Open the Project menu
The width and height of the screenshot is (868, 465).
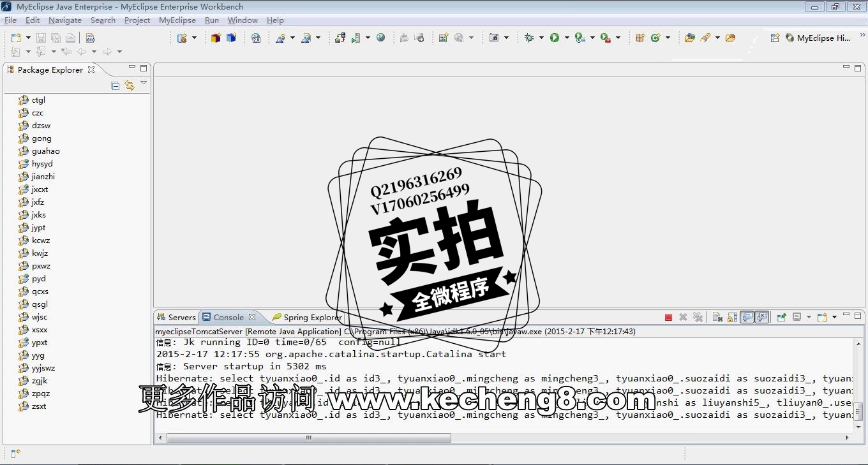(137, 20)
